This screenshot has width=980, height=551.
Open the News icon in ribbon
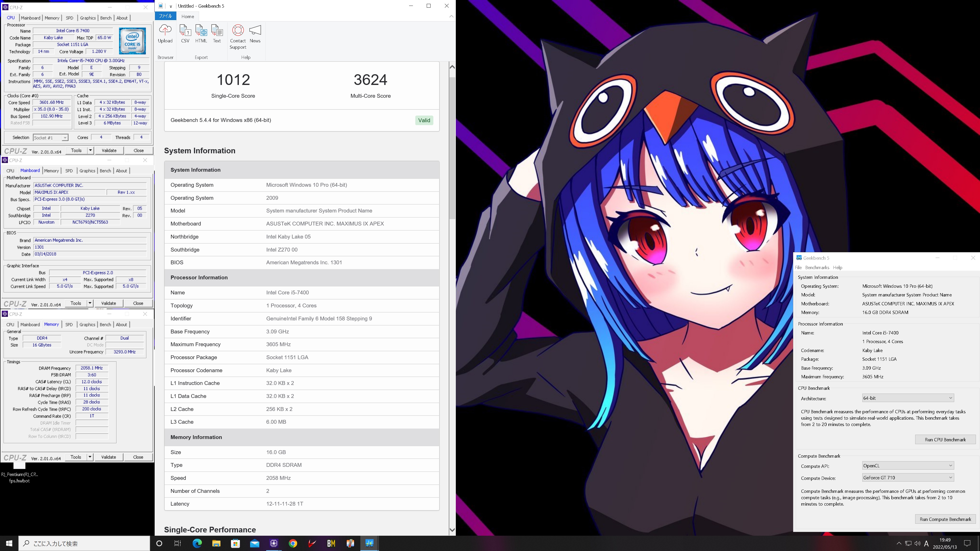pyautogui.click(x=255, y=34)
